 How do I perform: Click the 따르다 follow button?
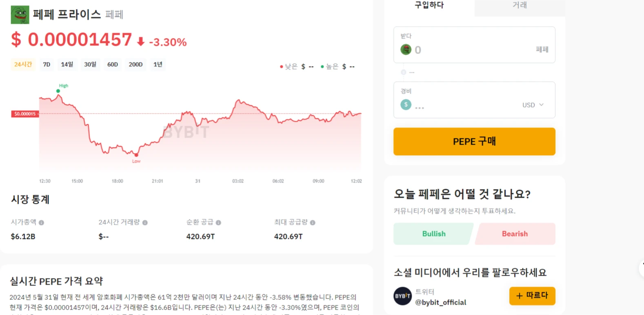click(532, 296)
